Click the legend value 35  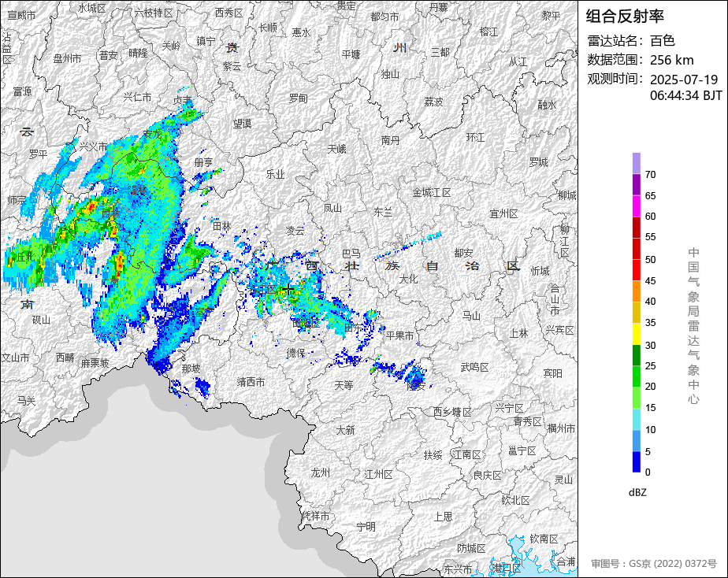tap(650, 323)
